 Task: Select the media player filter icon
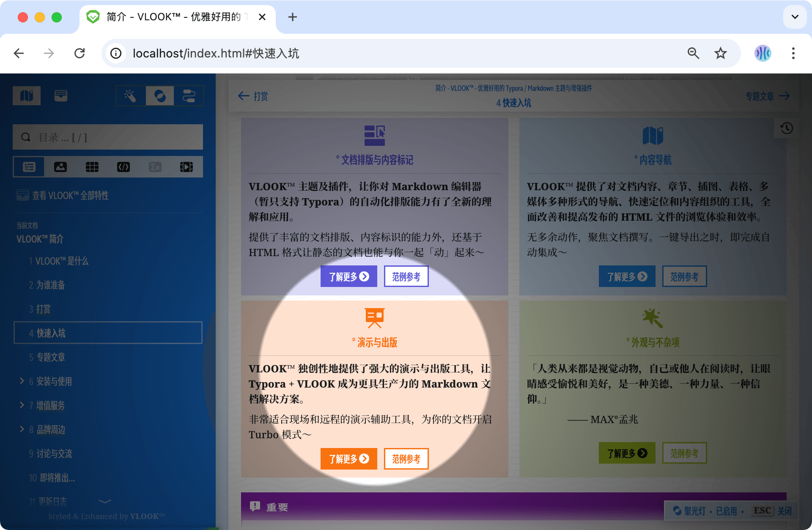pyautogui.click(x=187, y=167)
